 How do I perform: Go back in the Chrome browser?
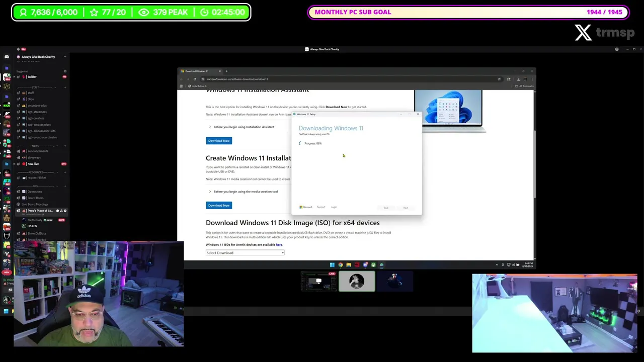tap(182, 79)
